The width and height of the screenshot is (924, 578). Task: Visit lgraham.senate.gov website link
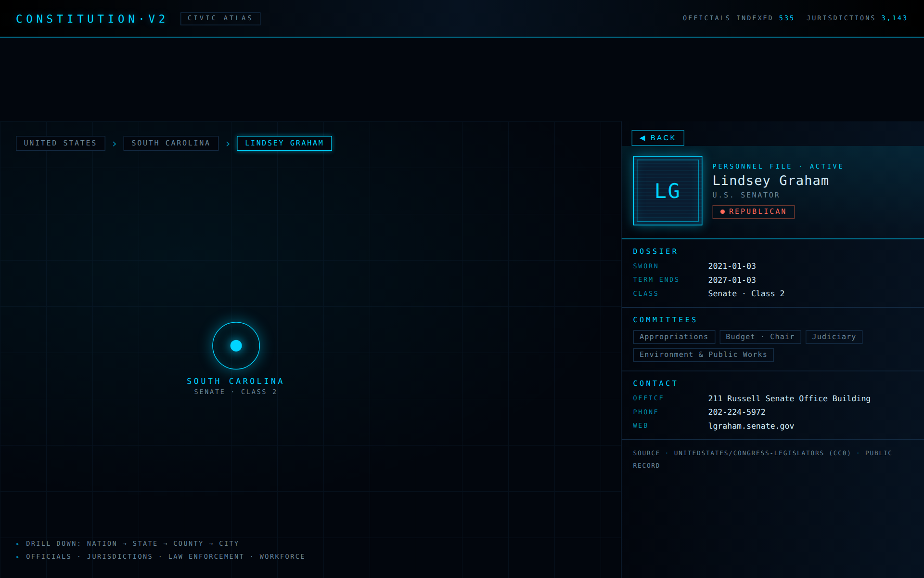click(751, 426)
